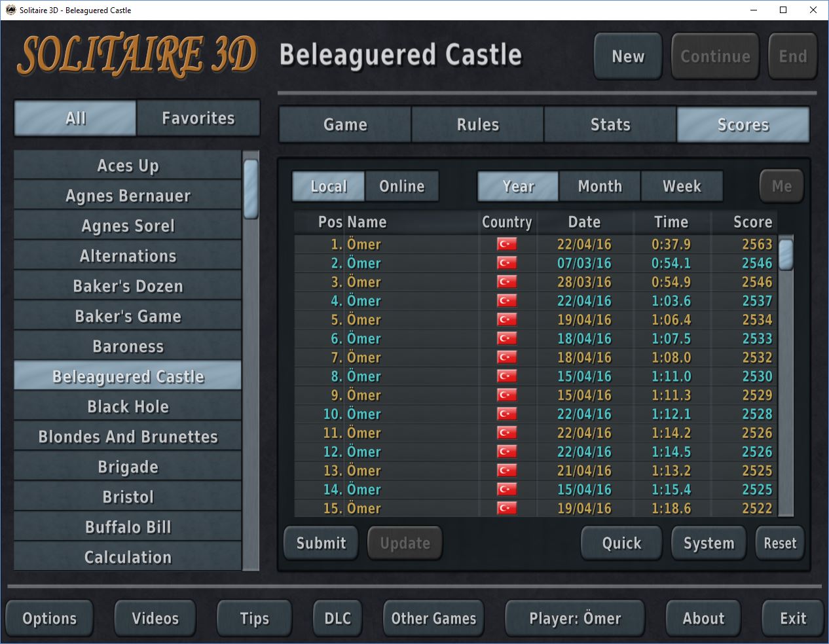829x644 pixels.
Task: Select Aces Up in game list
Action: coord(128,166)
